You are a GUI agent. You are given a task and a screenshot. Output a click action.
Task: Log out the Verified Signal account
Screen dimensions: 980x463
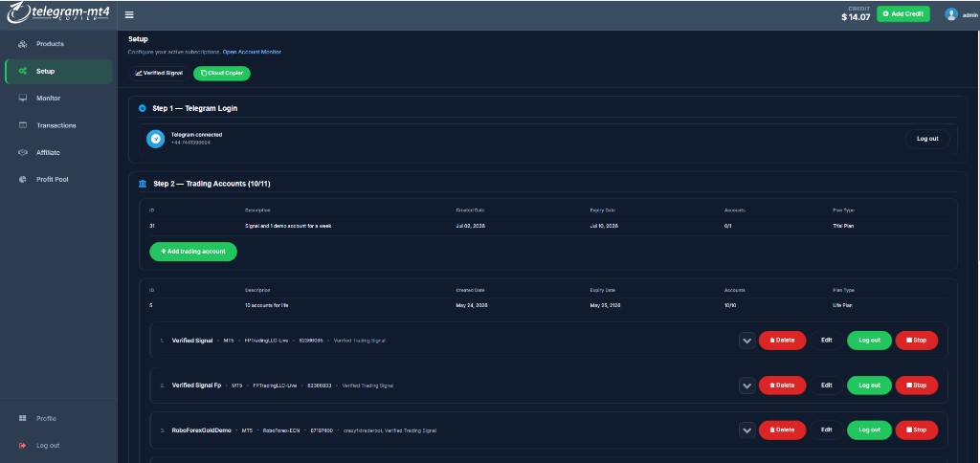(x=869, y=341)
